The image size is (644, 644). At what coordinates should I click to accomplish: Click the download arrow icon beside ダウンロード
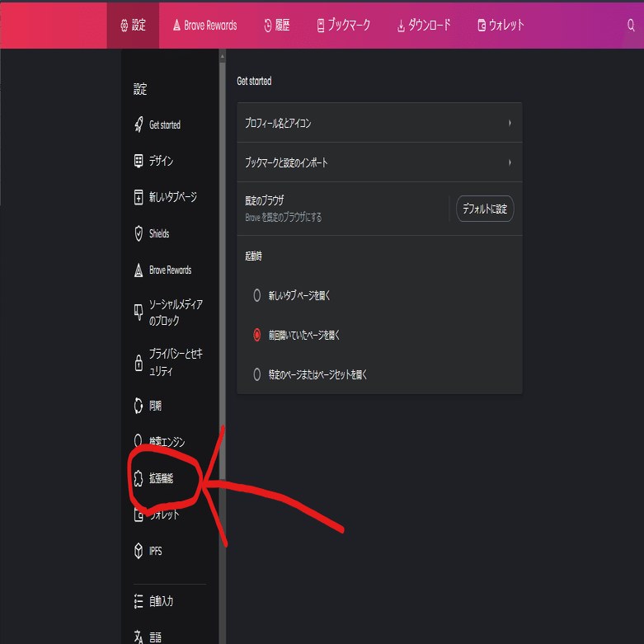pos(401,26)
